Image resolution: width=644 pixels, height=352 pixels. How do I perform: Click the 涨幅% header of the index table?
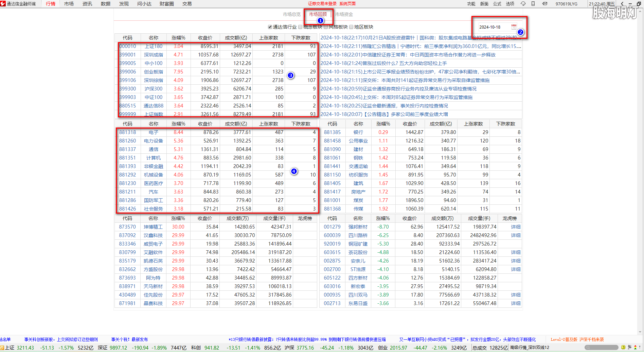coord(178,38)
